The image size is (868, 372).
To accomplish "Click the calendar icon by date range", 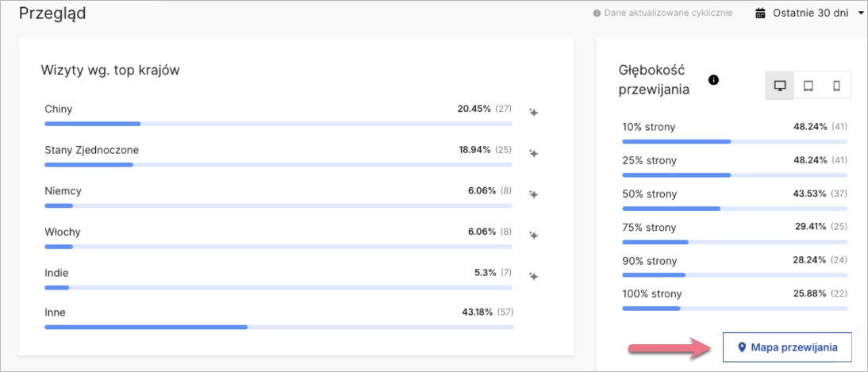I will [x=760, y=13].
